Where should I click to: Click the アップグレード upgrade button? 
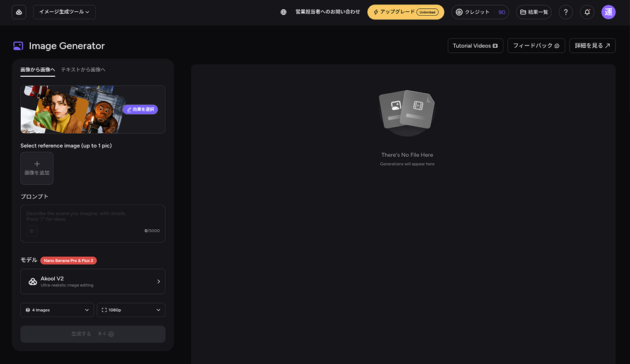point(405,12)
